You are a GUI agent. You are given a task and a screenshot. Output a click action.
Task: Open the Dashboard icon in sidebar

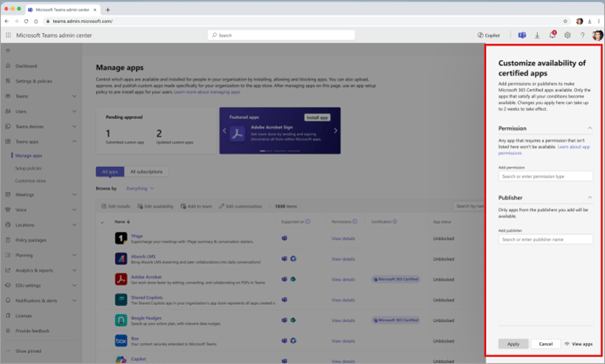point(8,66)
